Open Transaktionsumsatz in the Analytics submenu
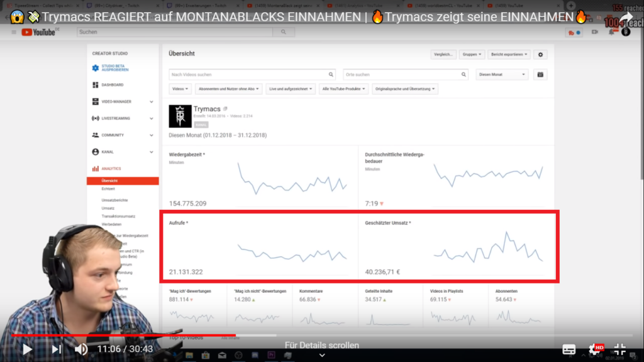The image size is (644, 362). pos(118,216)
